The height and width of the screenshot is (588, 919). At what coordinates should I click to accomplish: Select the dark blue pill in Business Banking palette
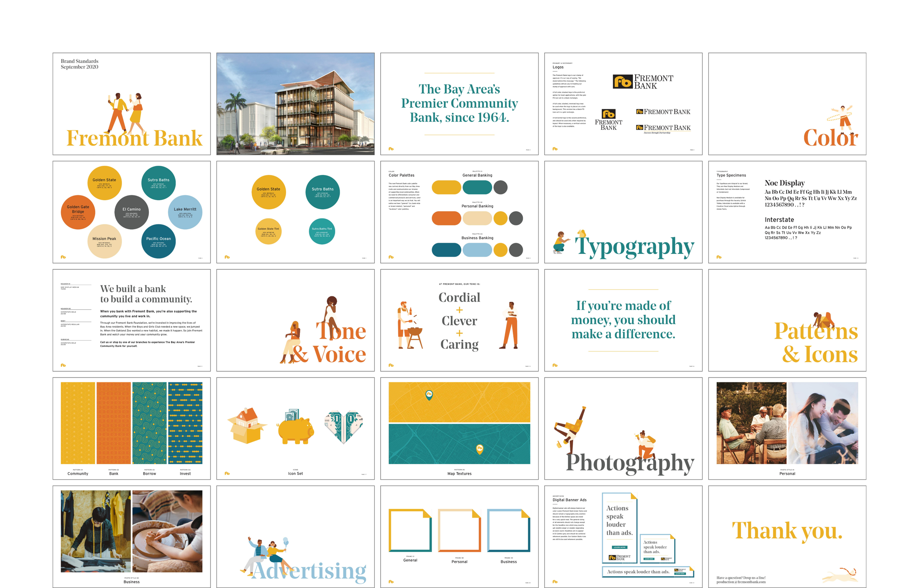[446, 250]
